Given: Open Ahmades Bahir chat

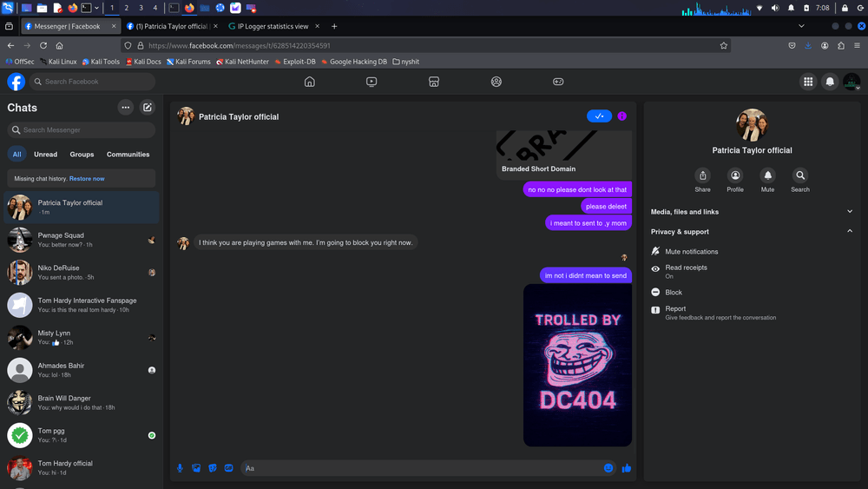Looking at the screenshot, I should point(82,370).
